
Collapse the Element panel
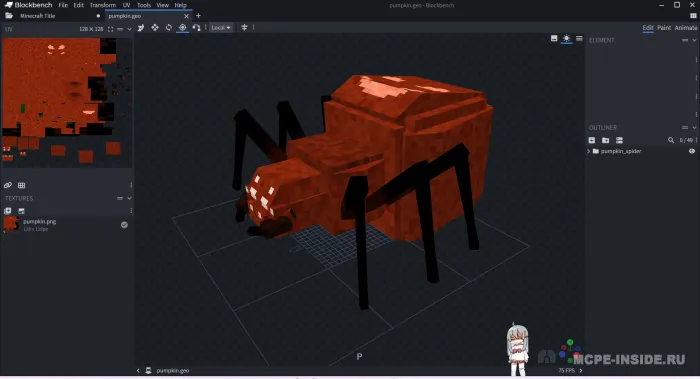(x=694, y=40)
